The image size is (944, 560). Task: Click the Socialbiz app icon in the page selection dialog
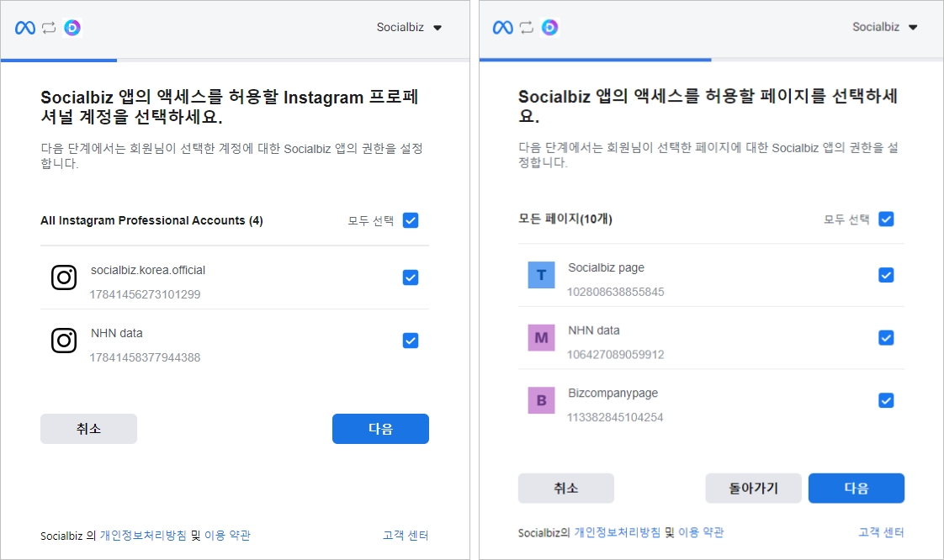tap(549, 28)
